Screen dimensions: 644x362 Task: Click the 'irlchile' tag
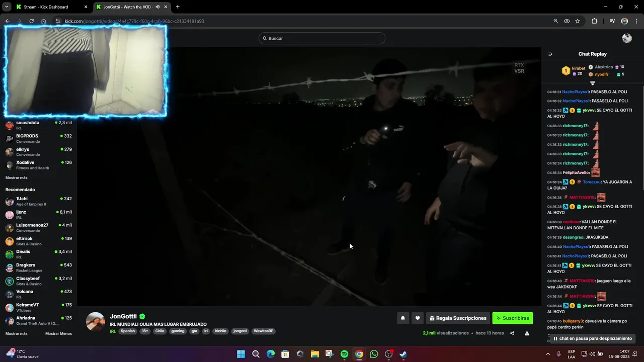tap(221, 331)
